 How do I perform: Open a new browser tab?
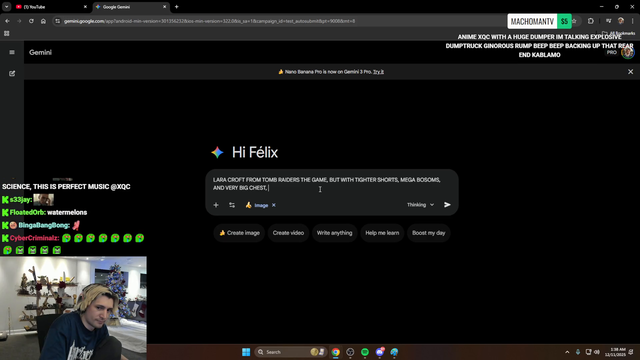click(177, 7)
